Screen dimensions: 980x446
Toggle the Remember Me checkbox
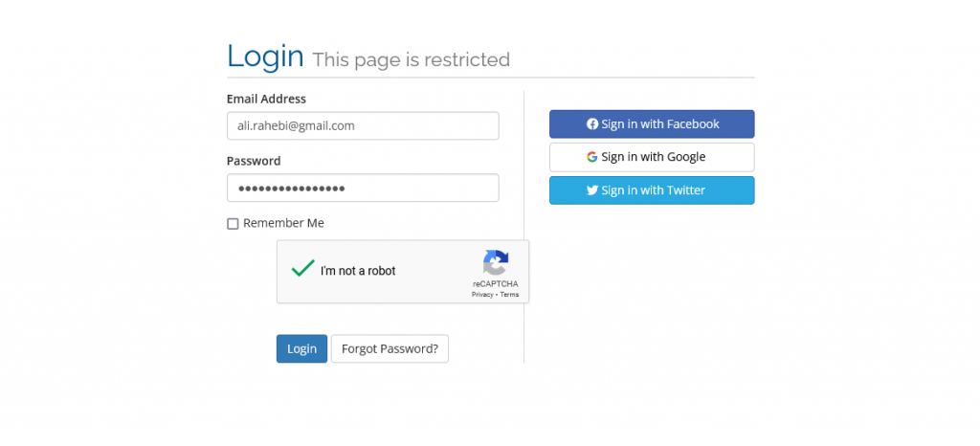point(233,224)
